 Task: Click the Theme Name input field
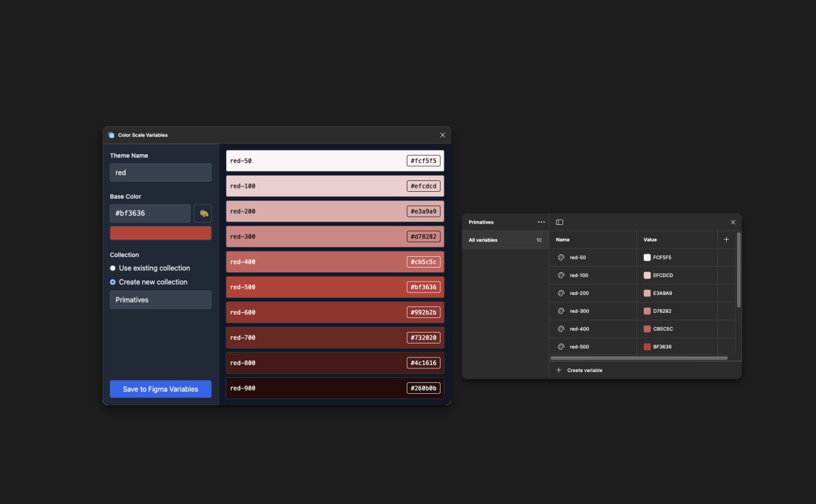pyautogui.click(x=160, y=173)
